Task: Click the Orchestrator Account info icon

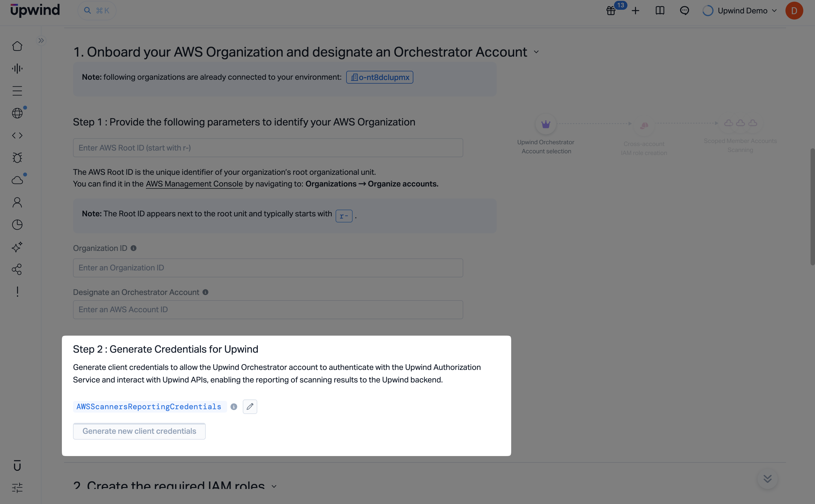Action: pyautogui.click(x=206, y=292)
